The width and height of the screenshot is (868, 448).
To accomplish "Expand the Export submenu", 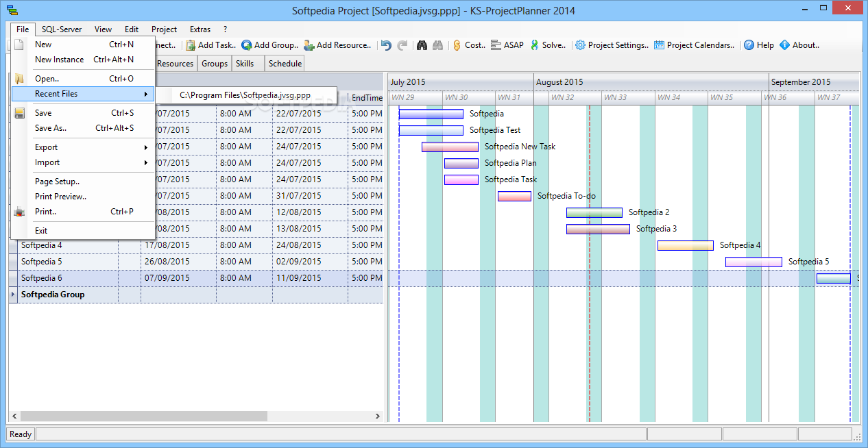I will tap(83, 147).
